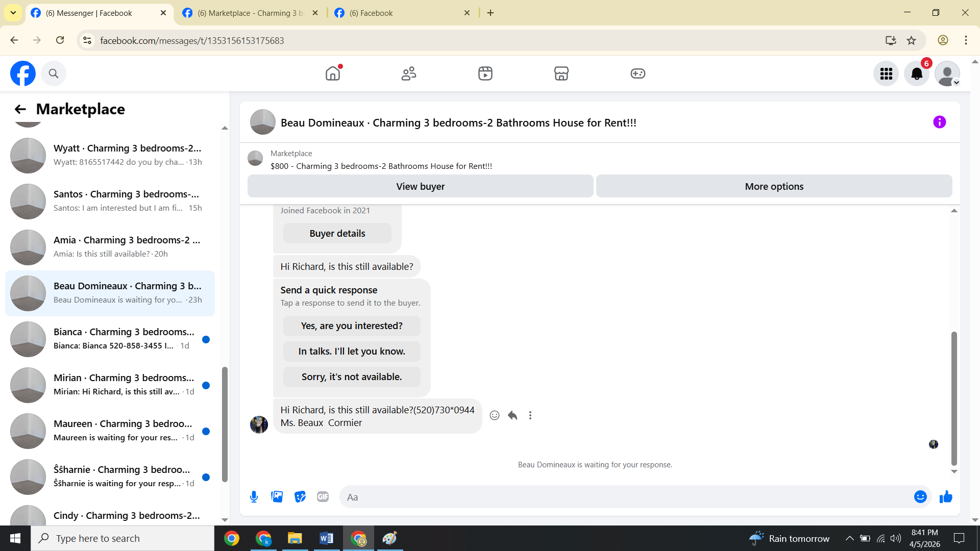
Task: Open the Facebook apps grid menu
Action: tap(886, 74)
